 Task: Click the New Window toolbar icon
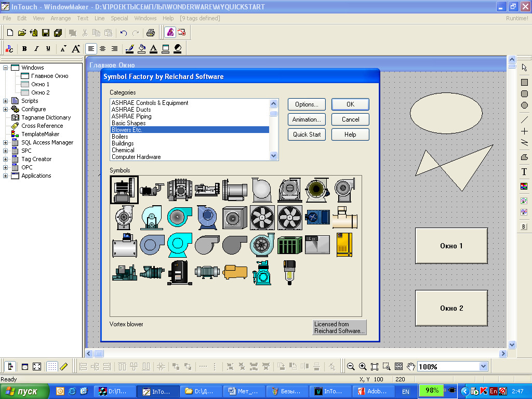click(10, 33)
